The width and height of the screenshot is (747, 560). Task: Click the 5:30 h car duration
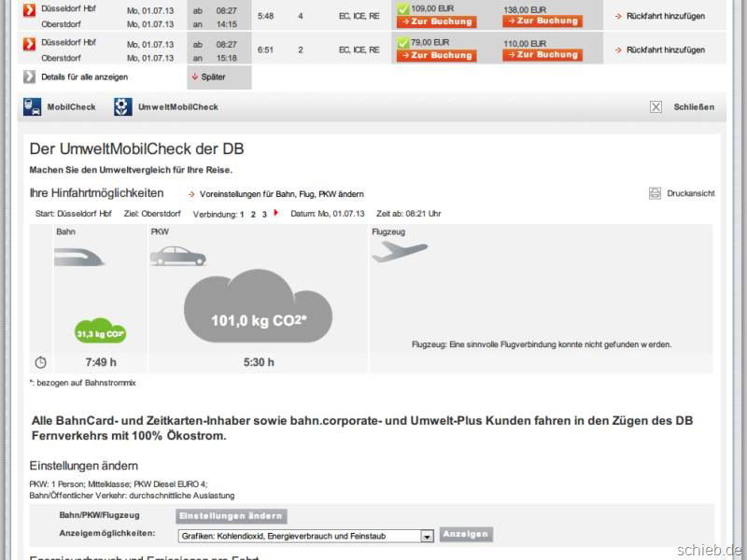(259, 362)
